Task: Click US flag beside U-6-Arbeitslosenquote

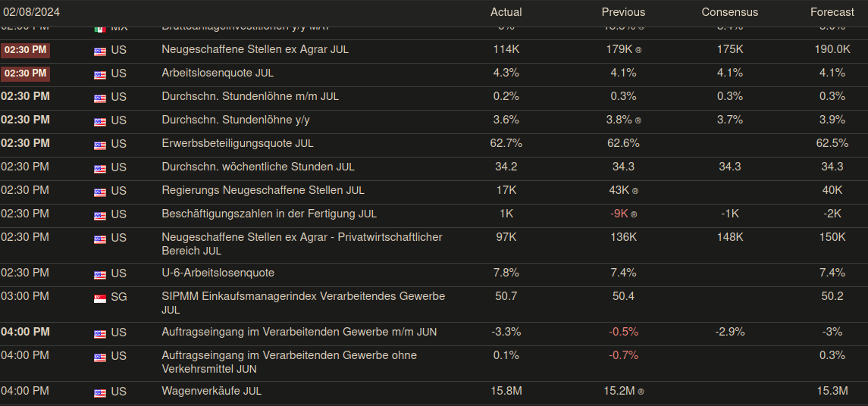Action: [x=99, y=273]
